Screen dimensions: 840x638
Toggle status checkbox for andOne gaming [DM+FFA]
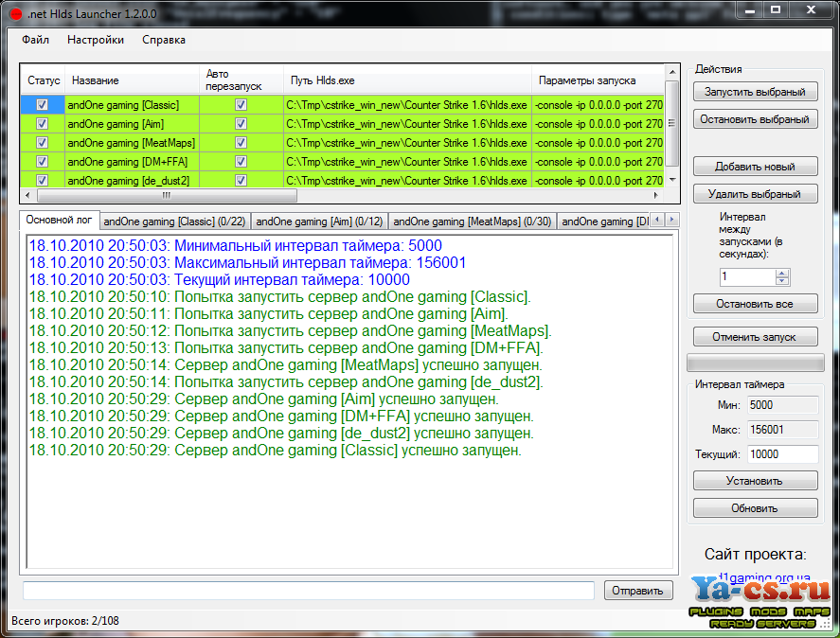[42, 161]
